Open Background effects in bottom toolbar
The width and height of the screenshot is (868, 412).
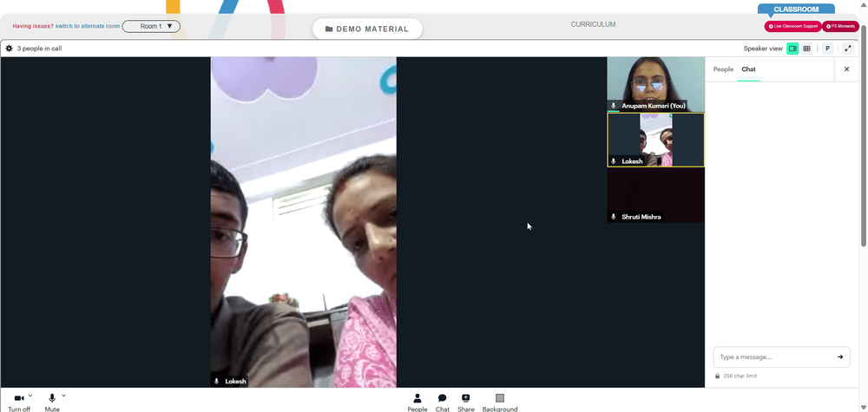pos(500,402)
